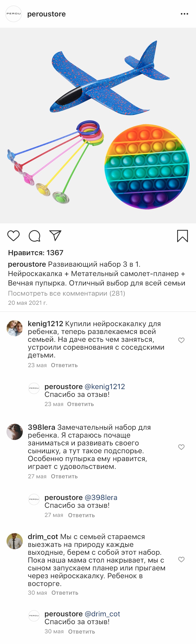The image size is (196, 644).
Task: Tap the toy set product photo
Action: click(x=98, y=125)
